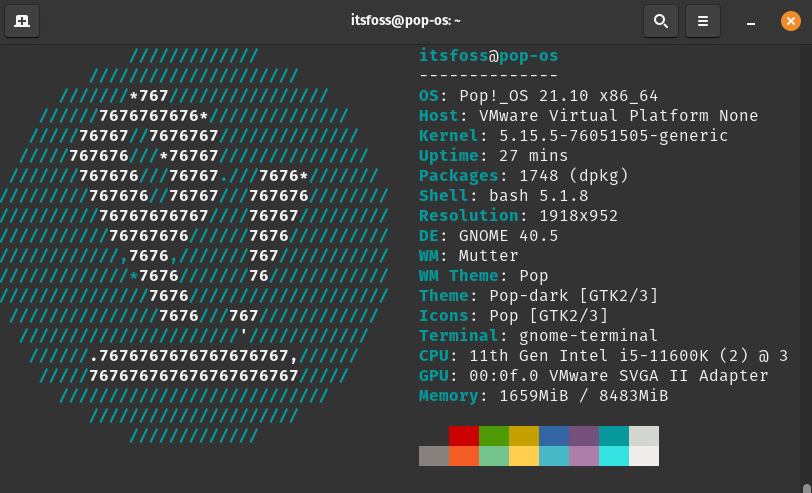Screen dimensions: 812x493
Task: Click the orange color block
Action: pos(464,456)
